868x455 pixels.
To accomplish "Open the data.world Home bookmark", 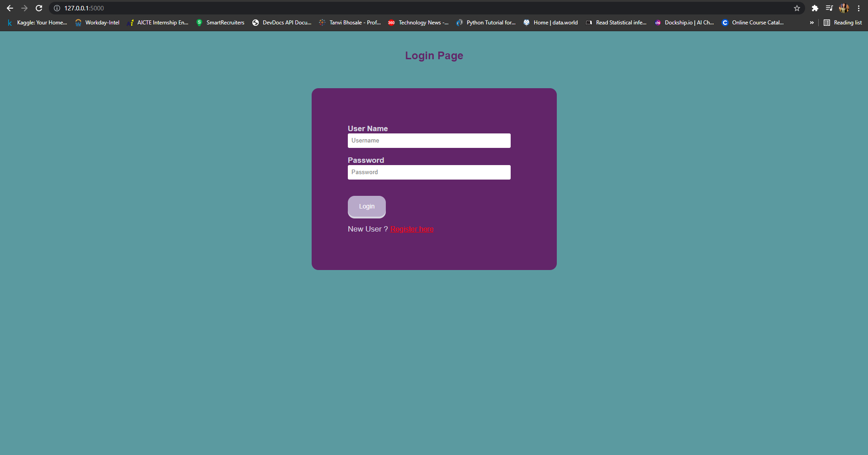I will [550, 23].
